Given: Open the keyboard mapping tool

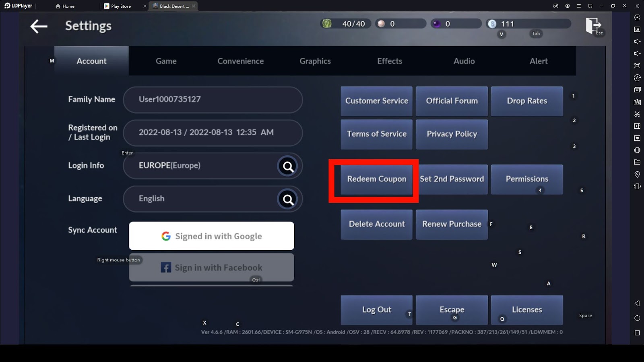Looking at the screenshot, I should pos(637,29).
